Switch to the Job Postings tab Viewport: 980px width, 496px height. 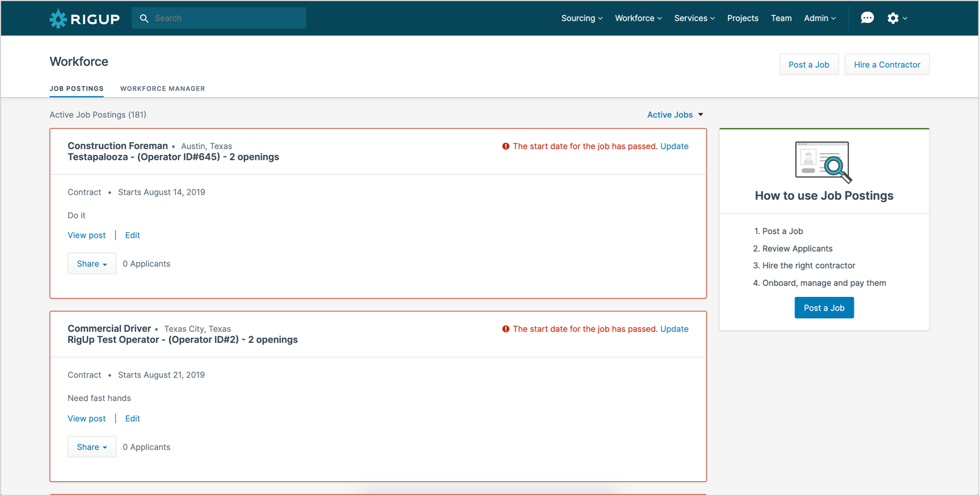pos(76,88)
